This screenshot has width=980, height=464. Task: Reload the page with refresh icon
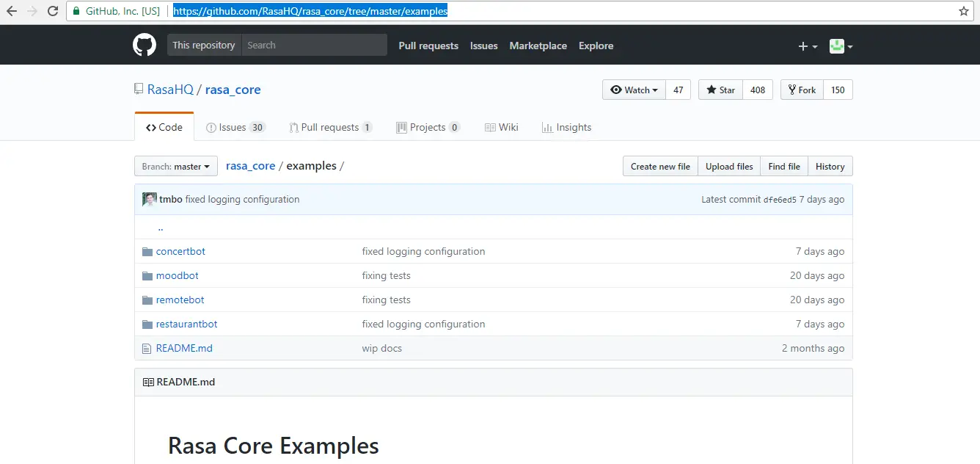[x=53, y=11]
